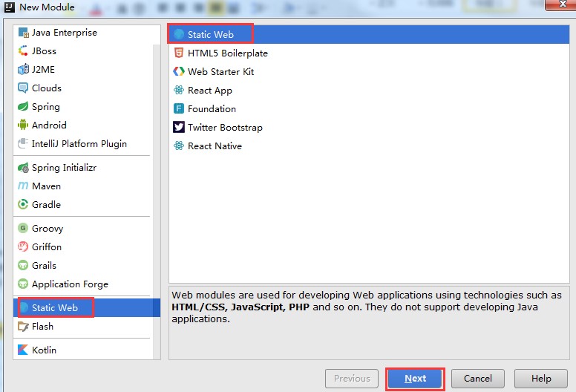Select the Maven icon in sidebar
The image size is (576, 392).
[x=23, y=186]
